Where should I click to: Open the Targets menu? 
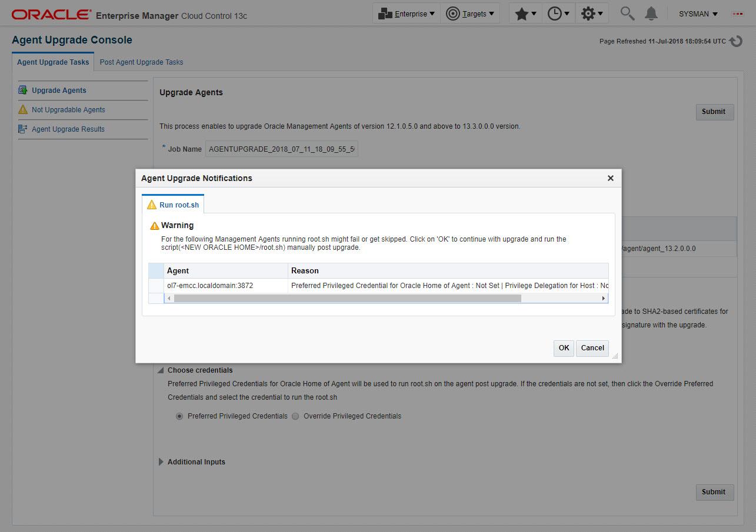click(469, 14)
